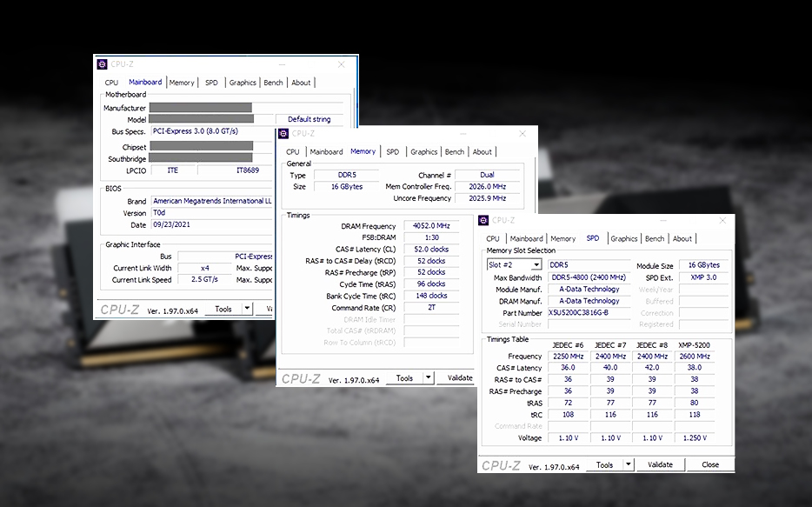Click the Max Bandwidth field showing DDR5-4800
This screenshot has height=507, width=812.
[x=588, y=277]
